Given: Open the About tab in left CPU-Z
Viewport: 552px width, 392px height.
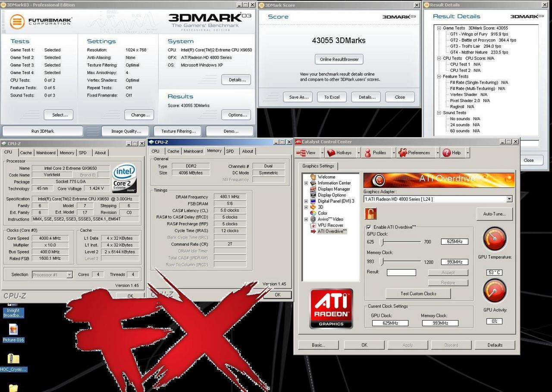Looking at the screenshot, I should (x=100, y=152).
